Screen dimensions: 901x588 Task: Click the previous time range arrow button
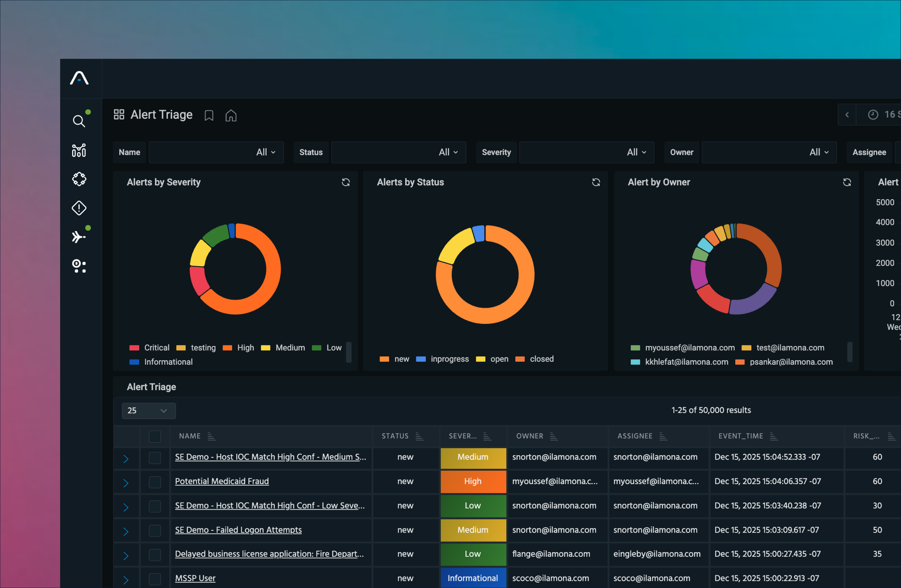click(x=847, y=115)
